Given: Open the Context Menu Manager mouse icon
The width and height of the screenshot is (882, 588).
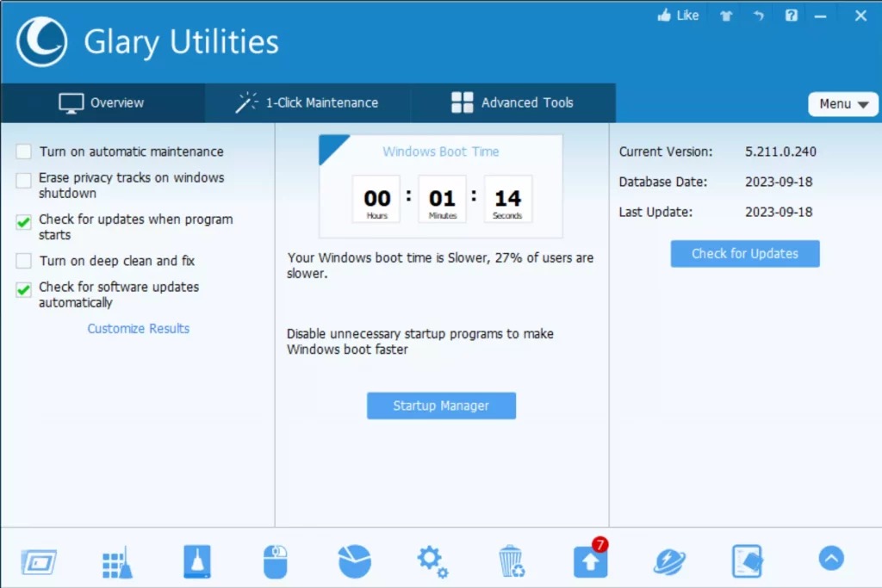Looking at the screenshot, I should click(x=275, y=561).
